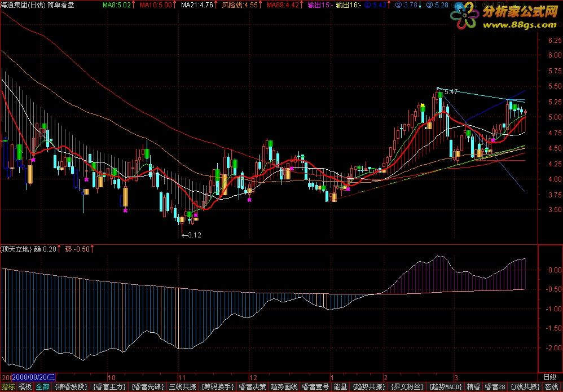Screen dimensions: 563x392
Task: Click the -2.00 sub-chart scale label
Action: (553, 347)
